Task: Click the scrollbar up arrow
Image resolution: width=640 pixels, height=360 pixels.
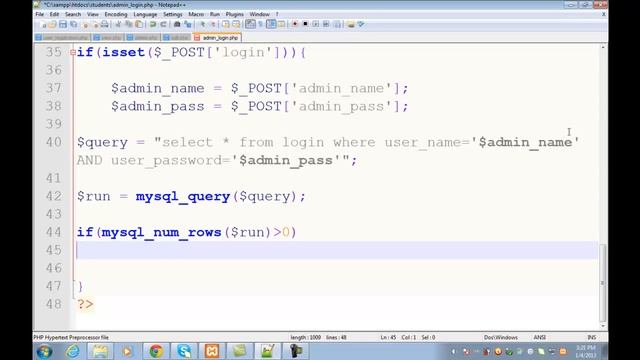Action: tap(603, 48)
